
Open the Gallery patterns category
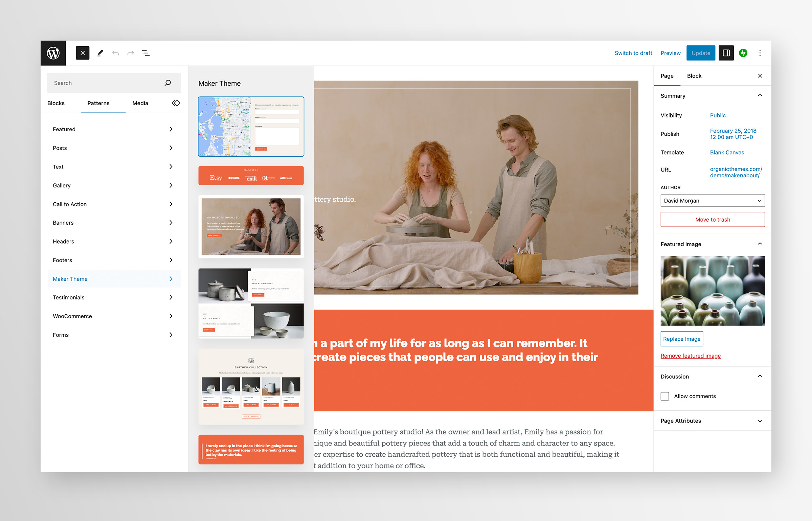coord(114,185)
